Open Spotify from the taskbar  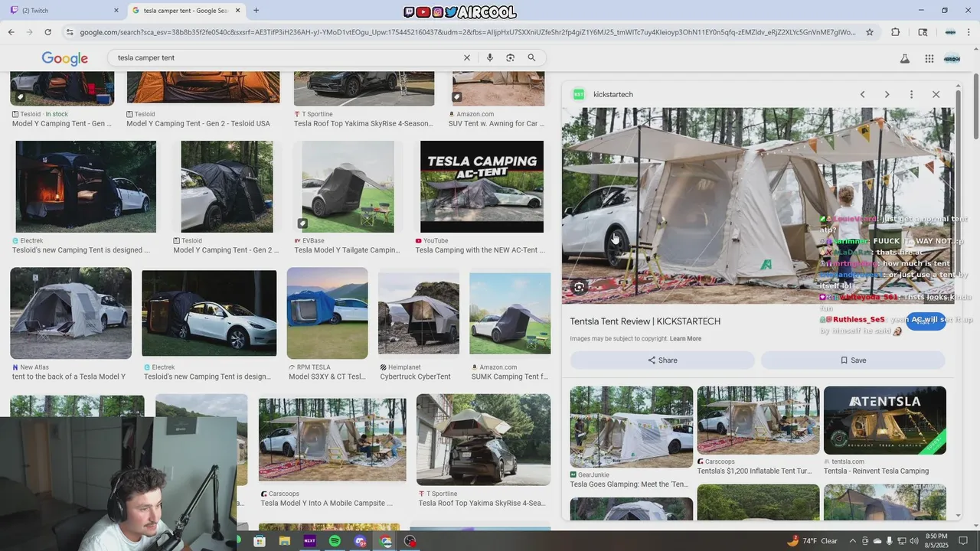tap(335, 541)
